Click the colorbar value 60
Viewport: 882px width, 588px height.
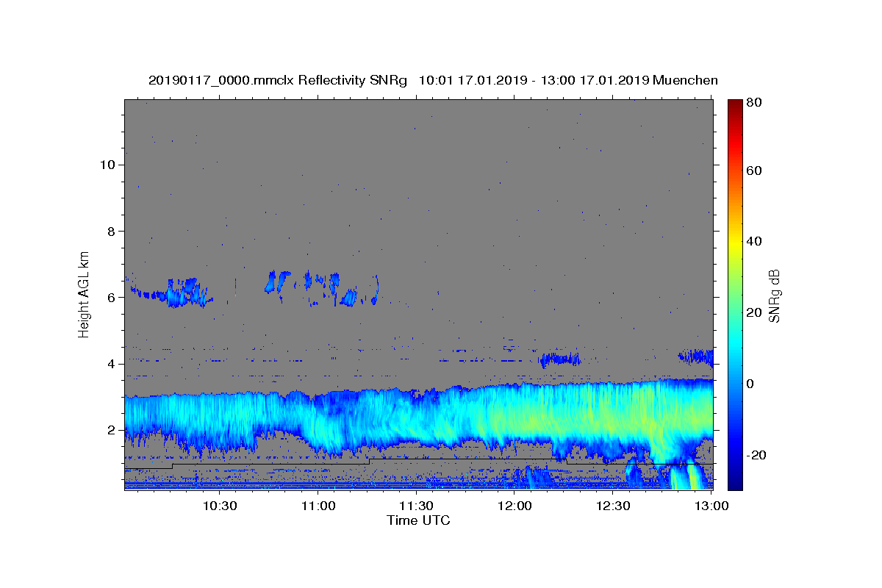point(755,171)
